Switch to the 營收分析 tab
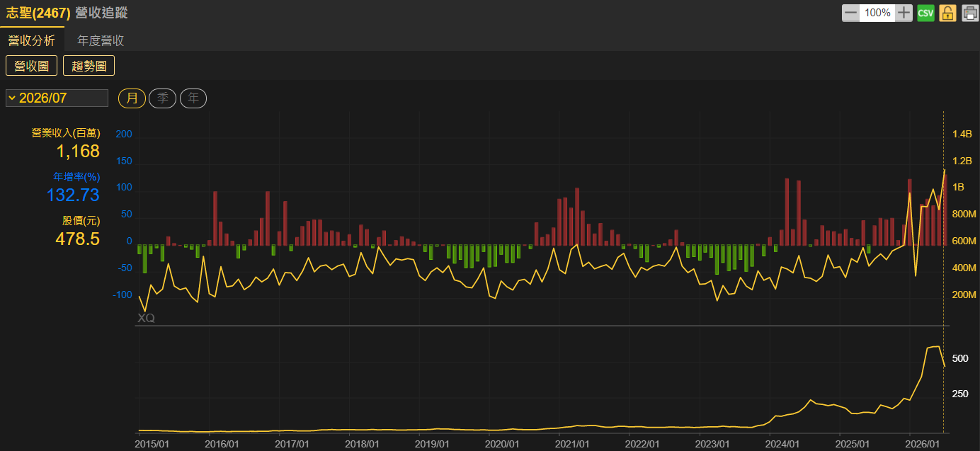This screenshot has height=451, width=980. click(32, 40)
